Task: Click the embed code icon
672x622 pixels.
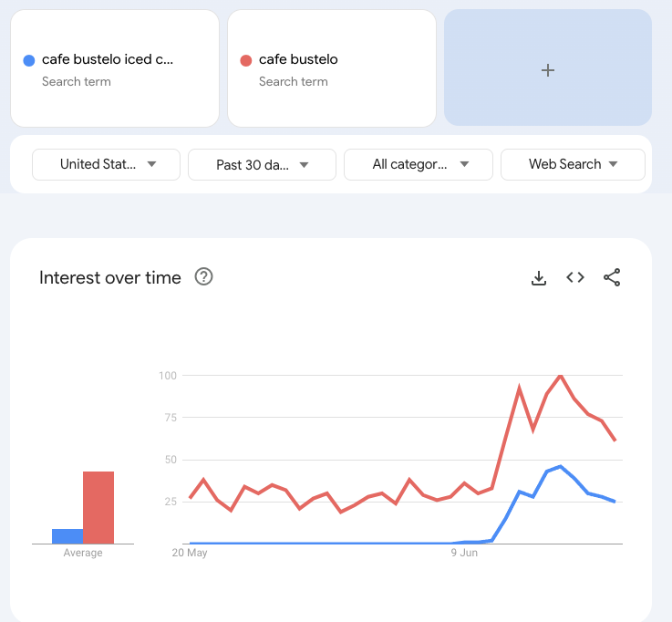Action: click(x=575, y=278)
